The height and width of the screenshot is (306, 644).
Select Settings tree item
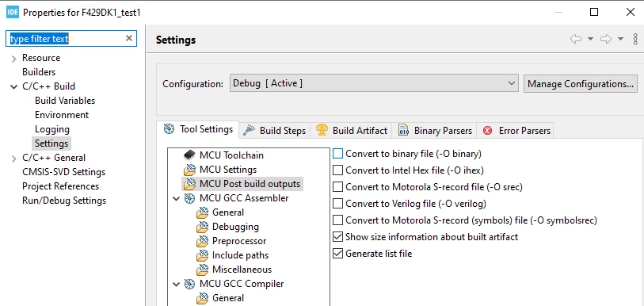(51, 143)
